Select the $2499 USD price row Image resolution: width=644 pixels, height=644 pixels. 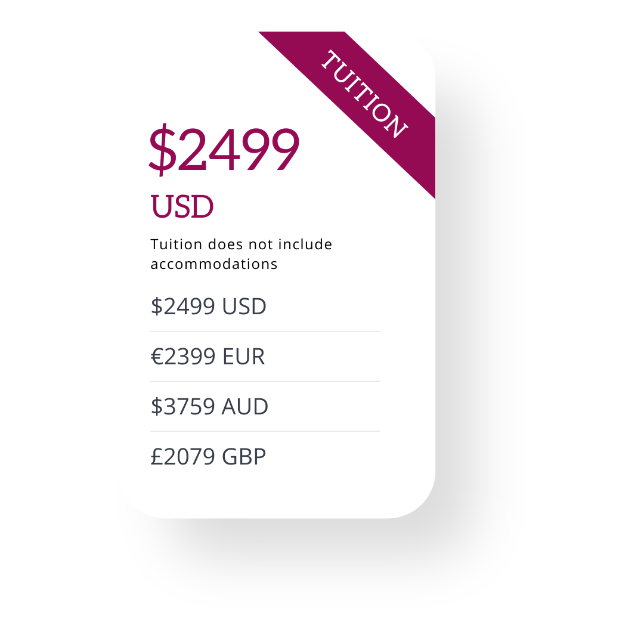point(265,306)
